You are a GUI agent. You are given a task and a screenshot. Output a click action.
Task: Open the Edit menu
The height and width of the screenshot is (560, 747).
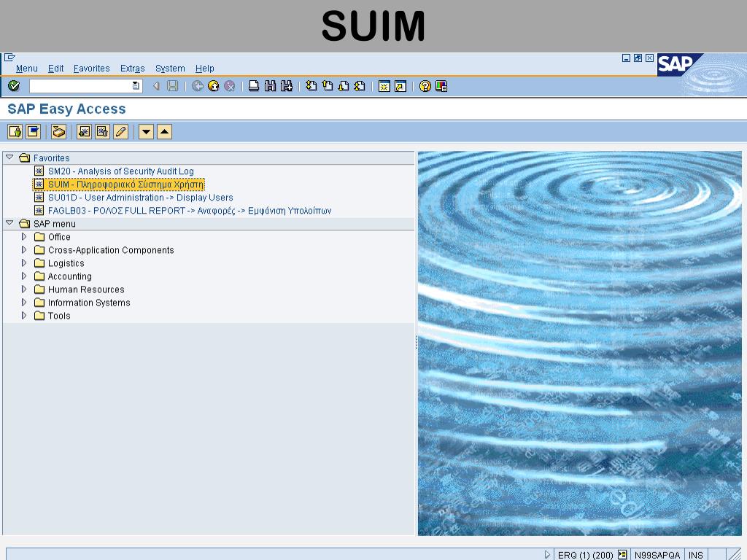pos(55,69)
